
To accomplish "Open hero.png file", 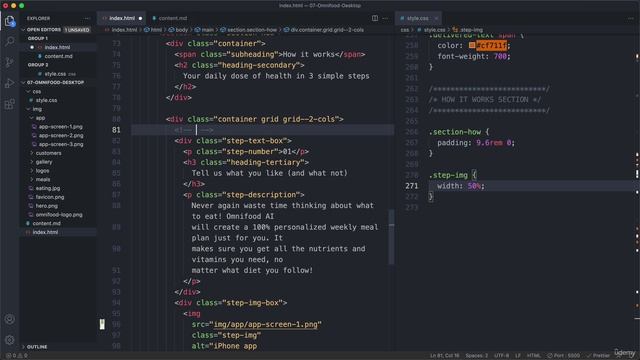I will pos(47,206).
